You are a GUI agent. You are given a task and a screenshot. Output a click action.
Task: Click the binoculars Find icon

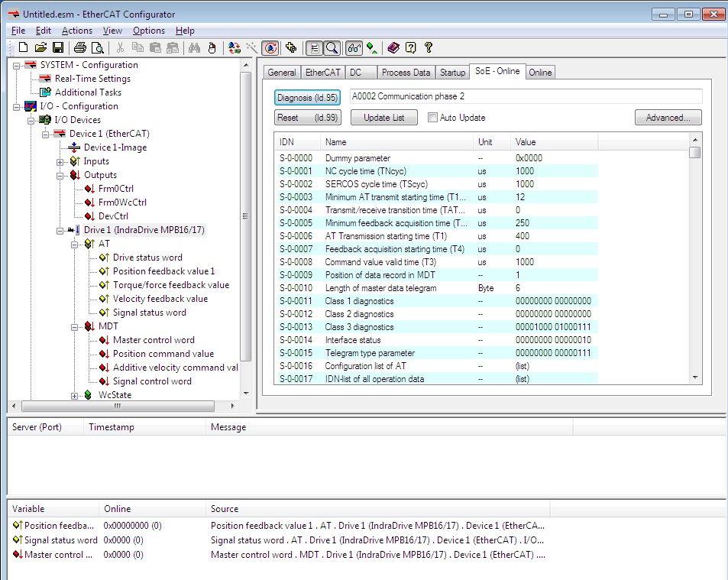pos(195,48)
